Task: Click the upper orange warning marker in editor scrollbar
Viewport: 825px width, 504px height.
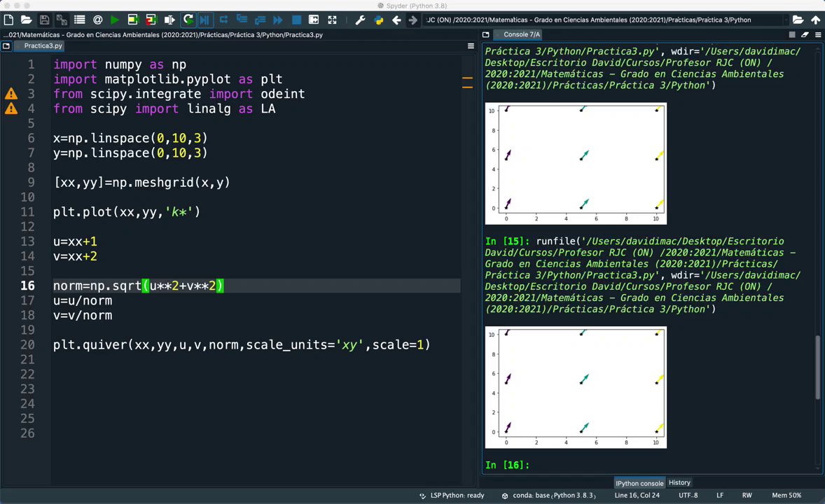Action: (x=467, y=78)
